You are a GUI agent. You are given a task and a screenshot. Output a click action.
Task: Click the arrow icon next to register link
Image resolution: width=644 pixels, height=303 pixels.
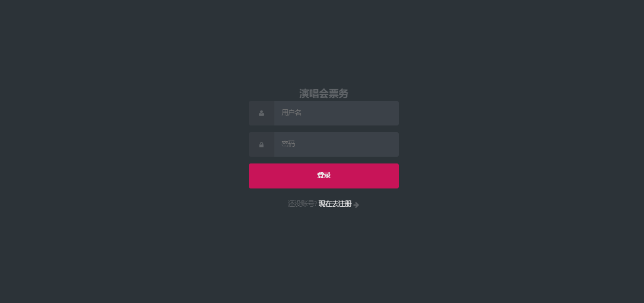pos(356,205)
